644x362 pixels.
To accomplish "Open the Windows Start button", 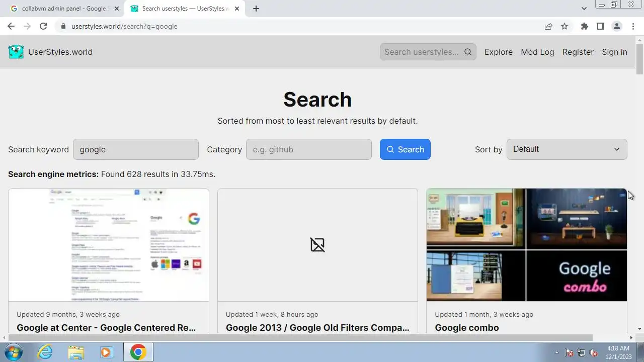I will pyautogui.click(x=13, y=352).
